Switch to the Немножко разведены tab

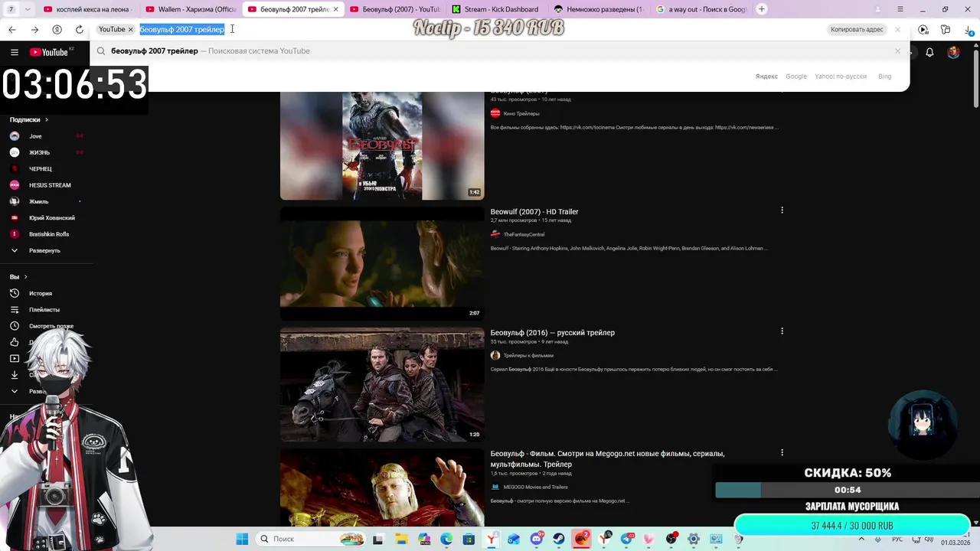coord(598,9)
